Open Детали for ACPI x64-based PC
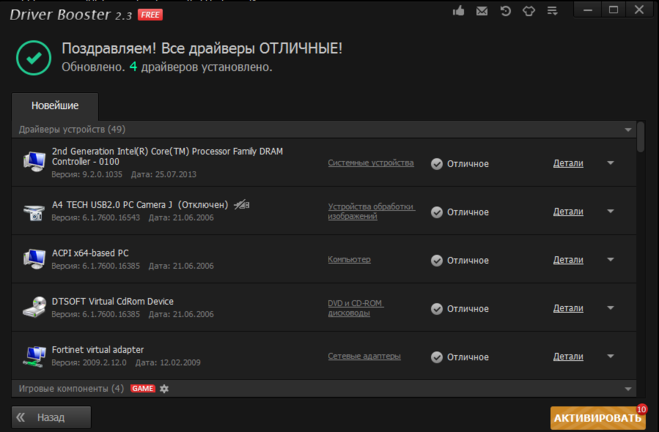This screenshot has height=432, width=659. coord(568,260)
